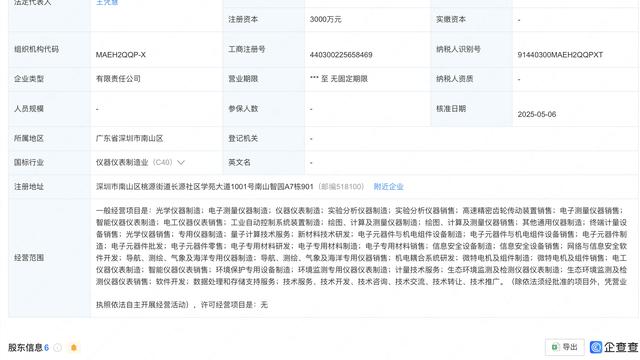Click the 仪器仪表制造业 industry text
Screen dimensions: 640x360
click(122, 162)
